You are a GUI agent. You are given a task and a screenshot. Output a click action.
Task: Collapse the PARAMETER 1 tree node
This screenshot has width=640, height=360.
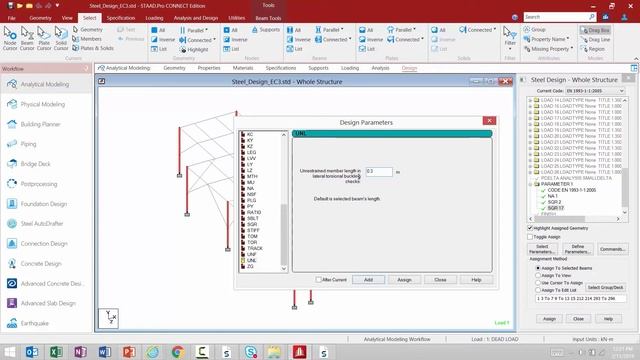click(x=530, y=184)
